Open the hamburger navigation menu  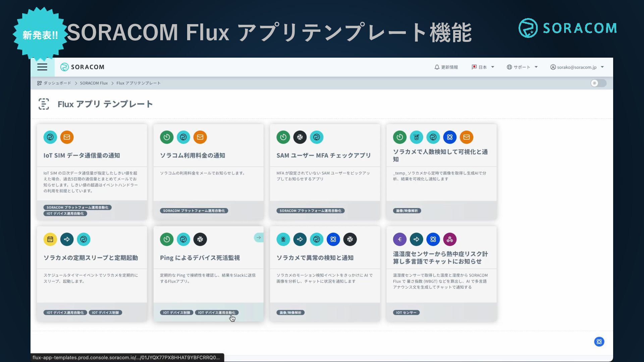click(x=42, y=67)
